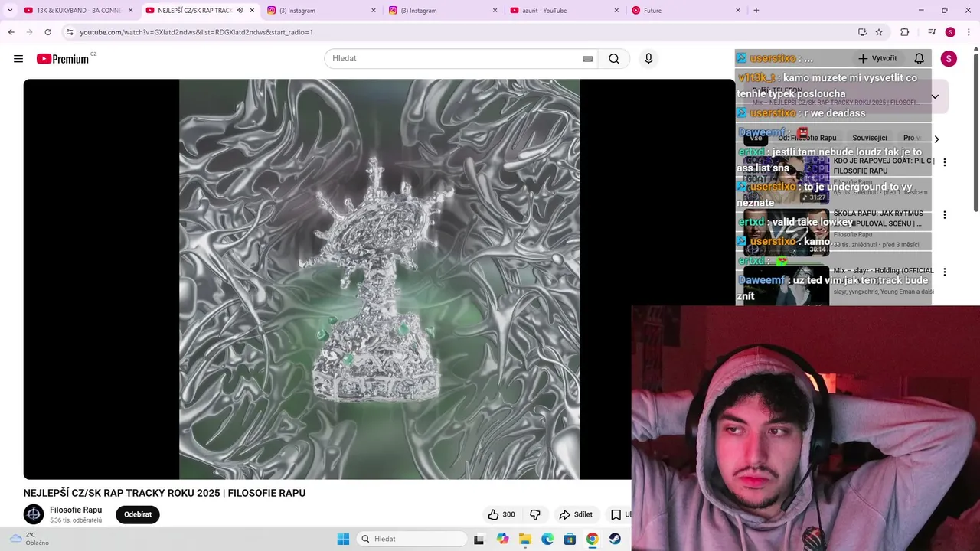The height and width of the screenshot is (551, 980).
Task: Open options for ŠKOLA RAPU video
Action: 945,215
